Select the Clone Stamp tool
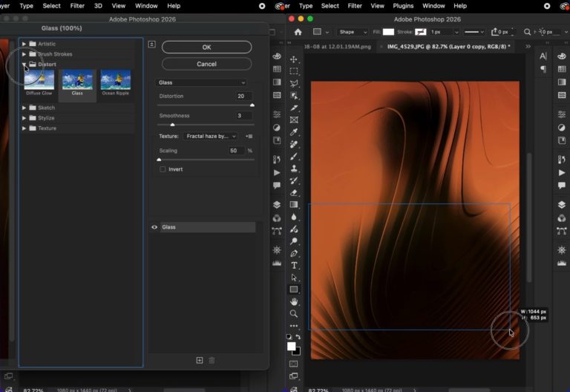 pyautogui.click(x=294, y=169)
